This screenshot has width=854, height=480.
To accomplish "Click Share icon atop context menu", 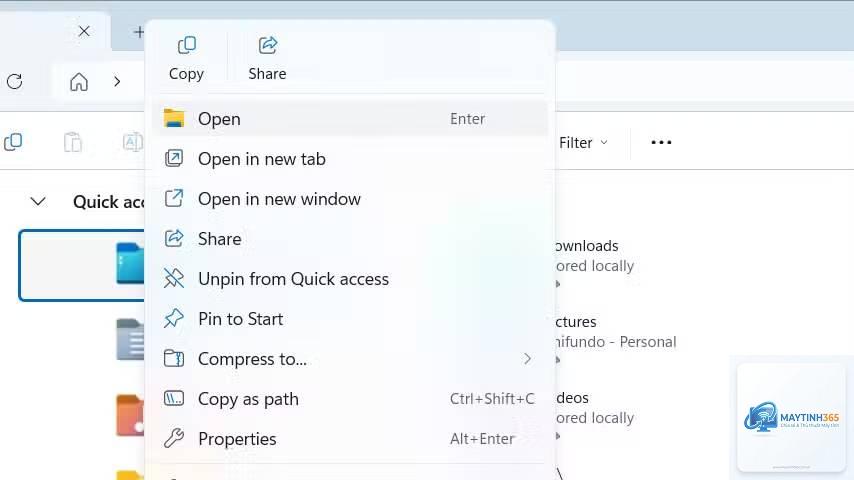I will pos(267,46).
